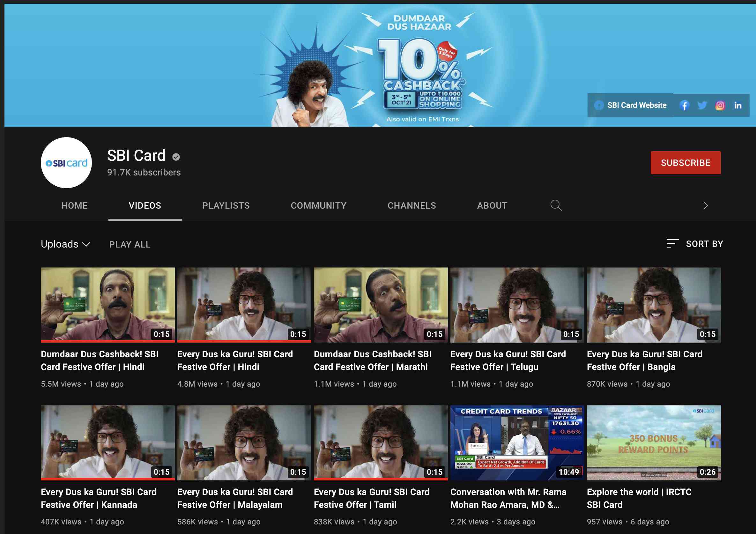This screenshot has height=534, width=756.
Task: Play the Credit Card Trends thumbnail
Action: 517,443
